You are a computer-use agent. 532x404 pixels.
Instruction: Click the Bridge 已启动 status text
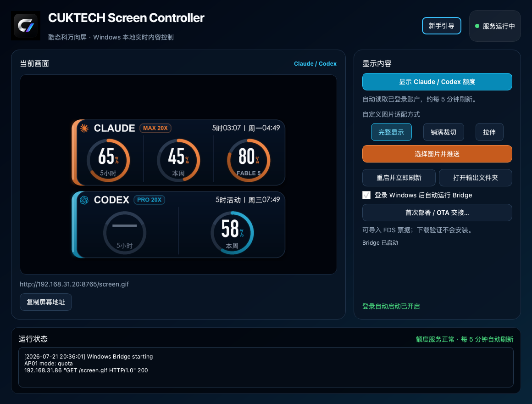(380, 243)
